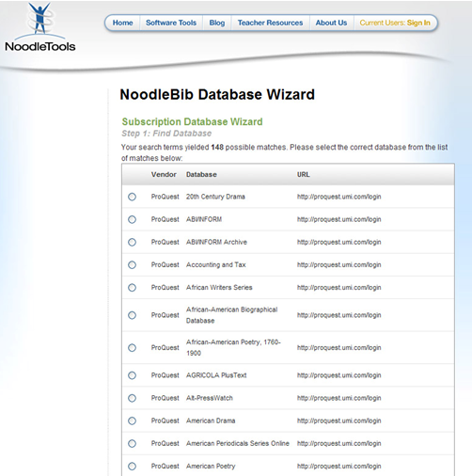Select the Alt-PressWatch radio button
The height and width of the screenshot is (476, 472).
[132, 398]
